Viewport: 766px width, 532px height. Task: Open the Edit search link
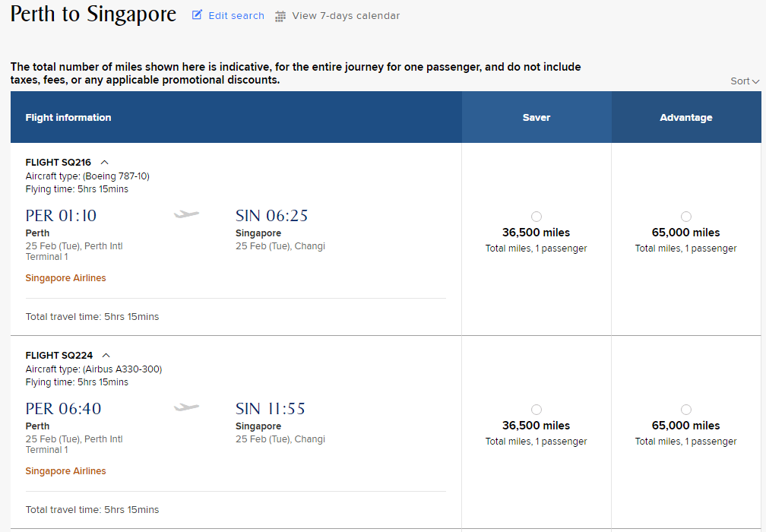click(236, 16)
